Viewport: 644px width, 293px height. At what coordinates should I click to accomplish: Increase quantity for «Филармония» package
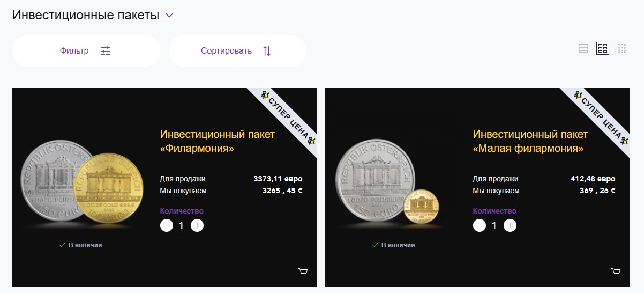pyautogui.click(x=197, y=226)
